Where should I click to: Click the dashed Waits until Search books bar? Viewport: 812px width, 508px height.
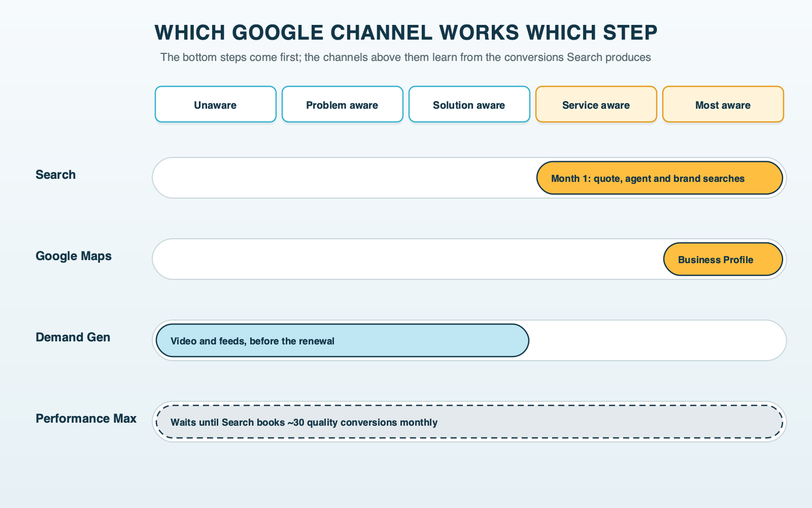click(x=469, y=421)
